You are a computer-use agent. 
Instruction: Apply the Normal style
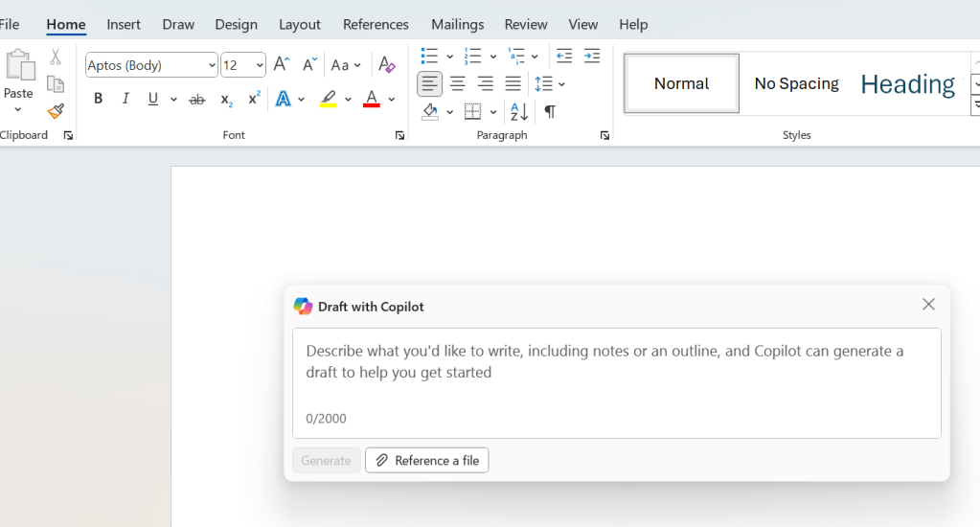click(681, 83)
